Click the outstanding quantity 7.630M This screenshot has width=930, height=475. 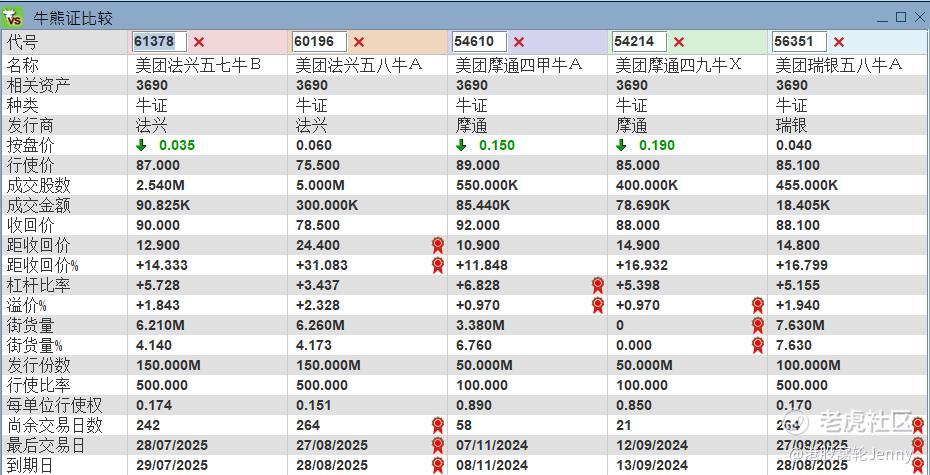pyautogui.click(x=800, y=325)
